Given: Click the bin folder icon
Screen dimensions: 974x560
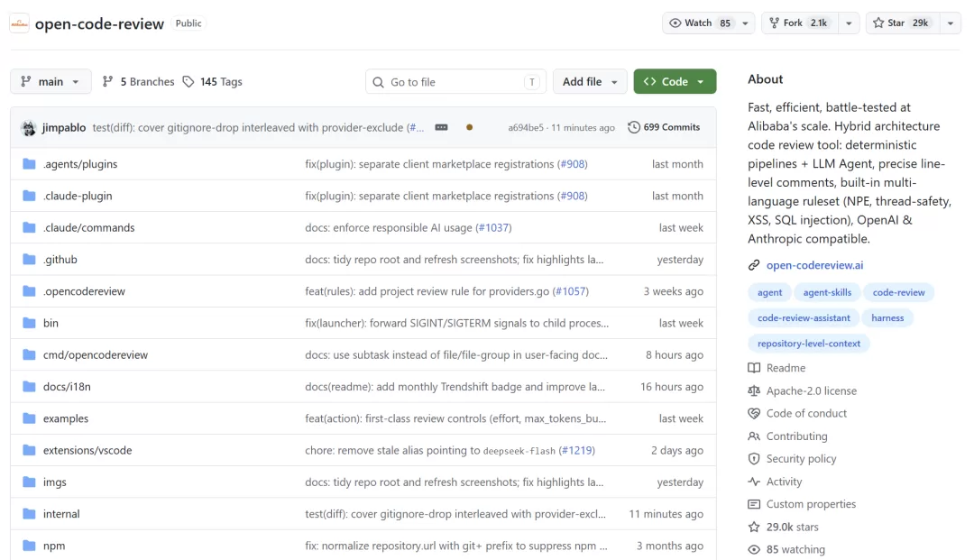Looking at the screenshot, I should 29,323.
